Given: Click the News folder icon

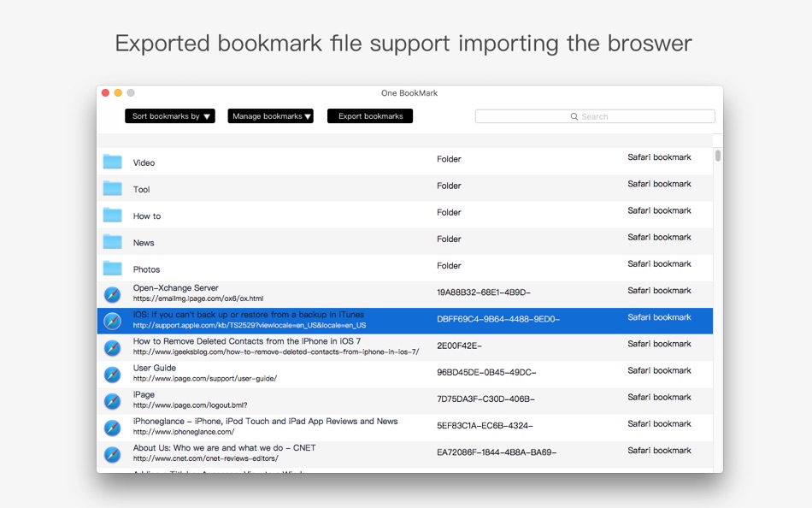Looking at the screenshot, I should (112, 241).
